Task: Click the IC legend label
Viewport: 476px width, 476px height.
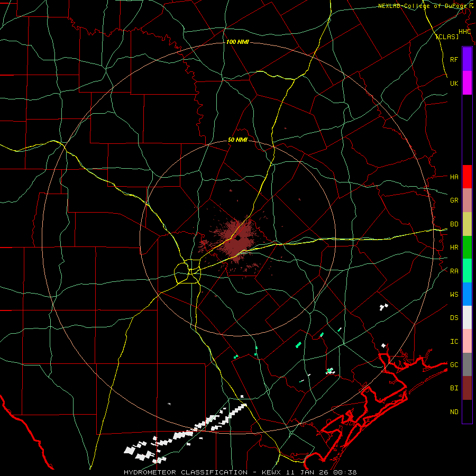Action: pos(454,342)
